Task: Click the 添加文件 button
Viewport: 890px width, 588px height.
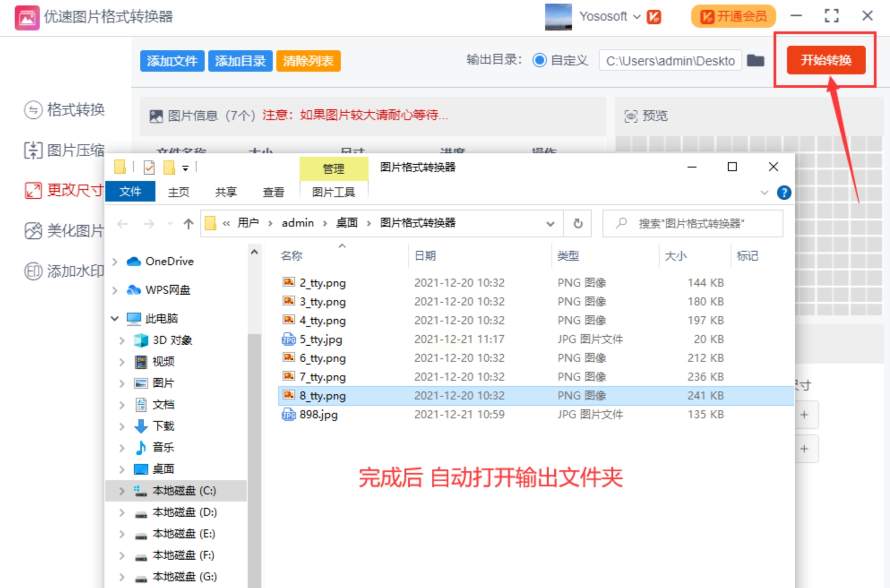Action: (172, 60)
